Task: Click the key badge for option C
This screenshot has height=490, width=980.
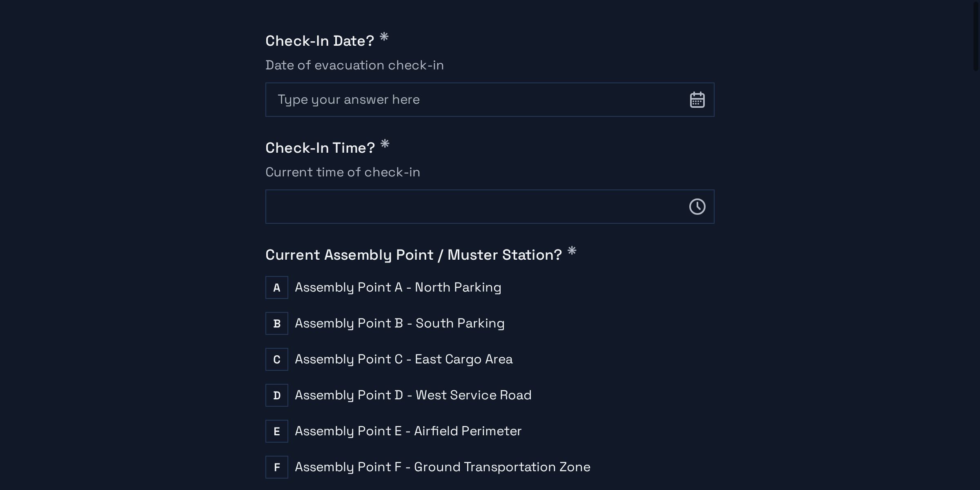Action: click(x=277, y=359)
